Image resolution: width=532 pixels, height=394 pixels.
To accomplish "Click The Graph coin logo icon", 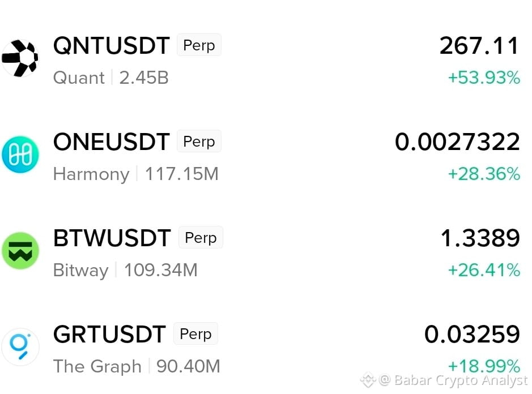I will point(20,347).
